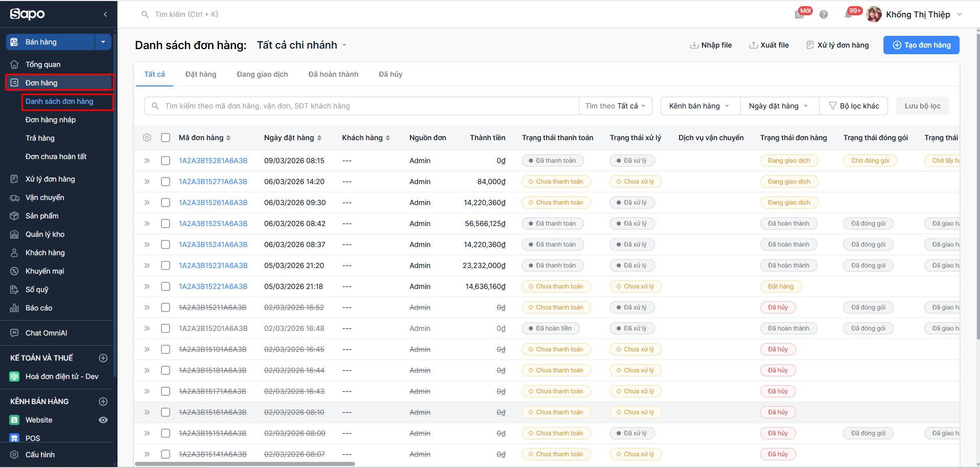
Task: Open the help question mark icon
Action: pos(824,15)
